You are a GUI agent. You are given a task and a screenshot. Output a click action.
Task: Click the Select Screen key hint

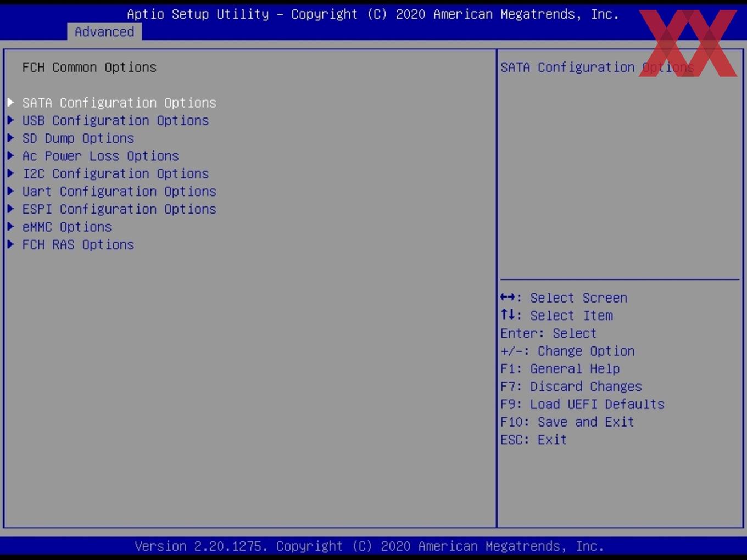[x=564, y=298]
